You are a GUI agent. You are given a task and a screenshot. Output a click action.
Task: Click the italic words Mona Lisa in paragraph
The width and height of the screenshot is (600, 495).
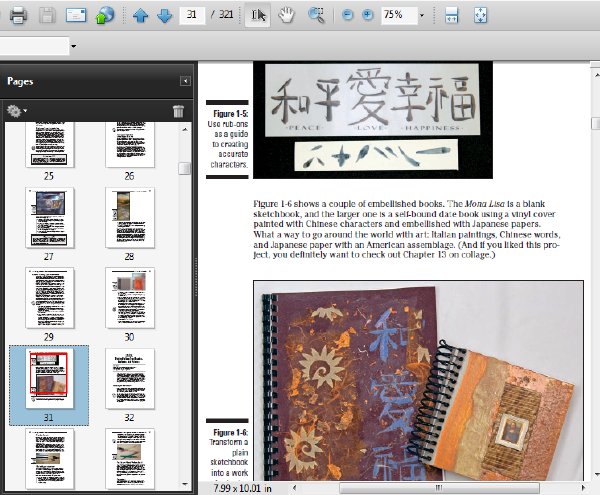(x=486, y=204)
